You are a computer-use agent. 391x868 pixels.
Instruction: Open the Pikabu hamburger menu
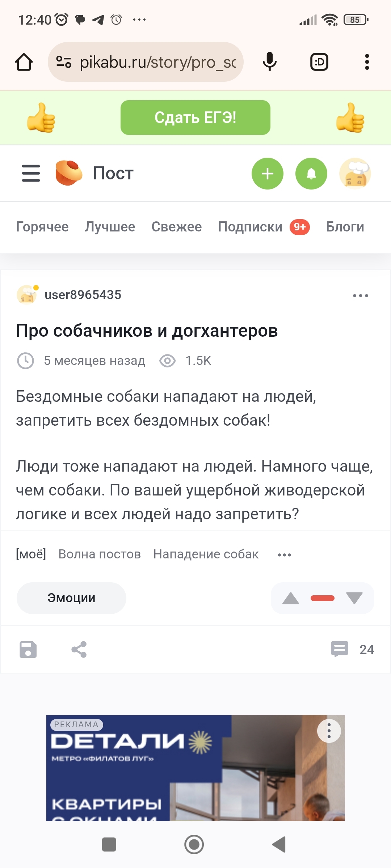(x=31, y=173)
